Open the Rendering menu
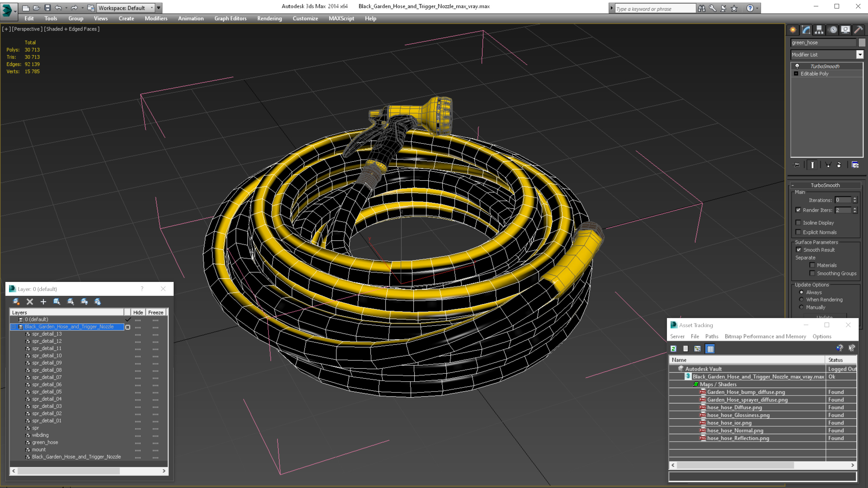 (x=269, y=18)
